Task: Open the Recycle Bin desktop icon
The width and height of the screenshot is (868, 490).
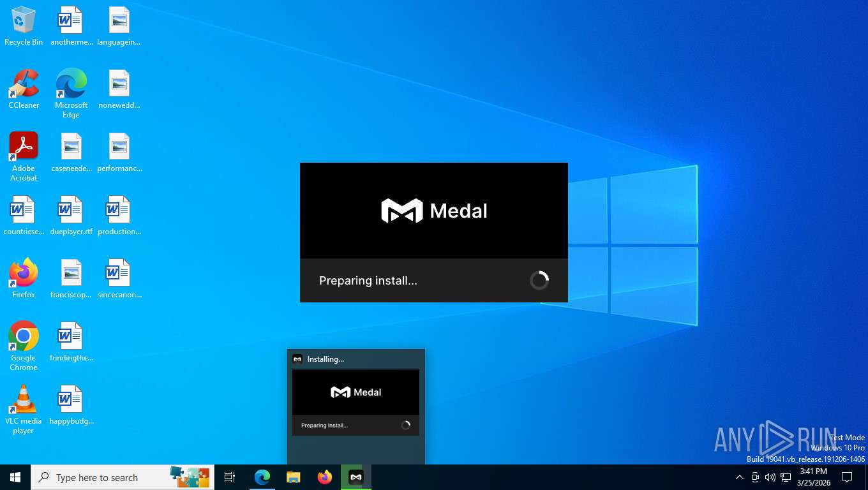Action: (24, 27)
